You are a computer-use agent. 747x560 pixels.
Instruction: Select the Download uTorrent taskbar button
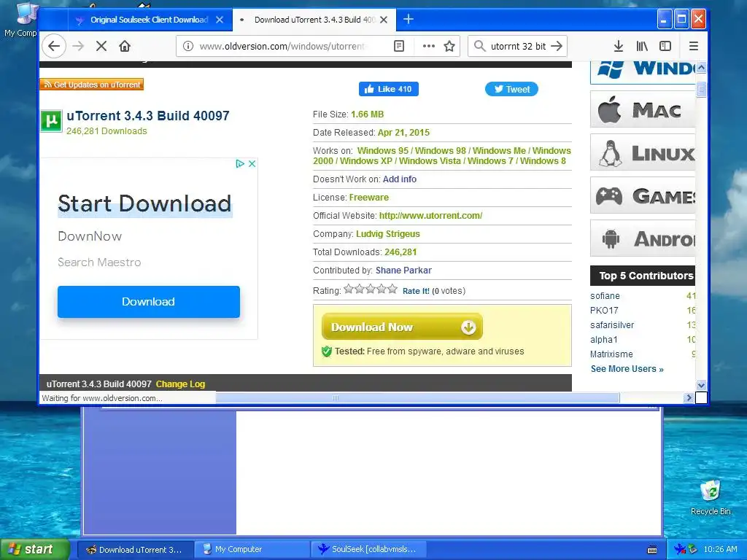click(x=136, y=549)
